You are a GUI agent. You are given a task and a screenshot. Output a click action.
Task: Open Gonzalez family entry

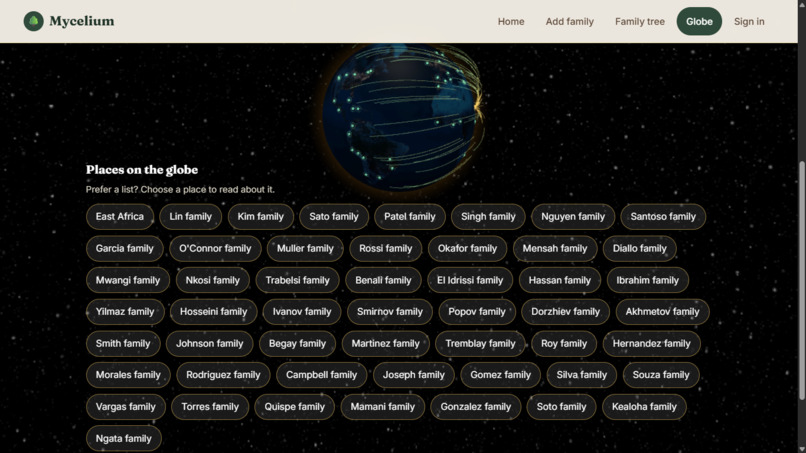475,407
